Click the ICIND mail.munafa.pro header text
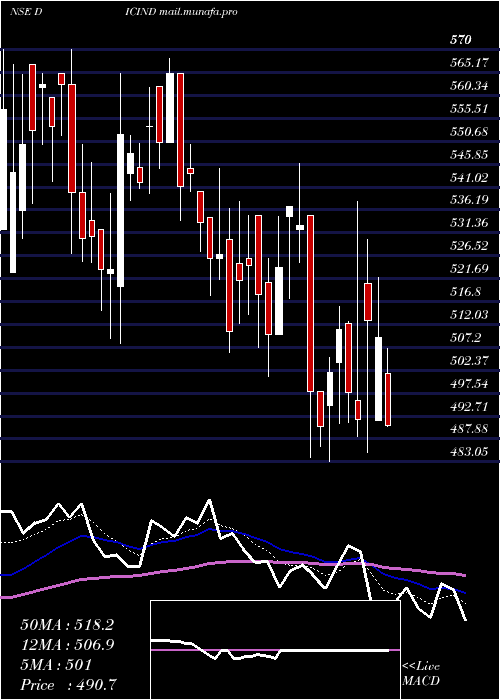The image size is (500, 700). pos(181,12)
